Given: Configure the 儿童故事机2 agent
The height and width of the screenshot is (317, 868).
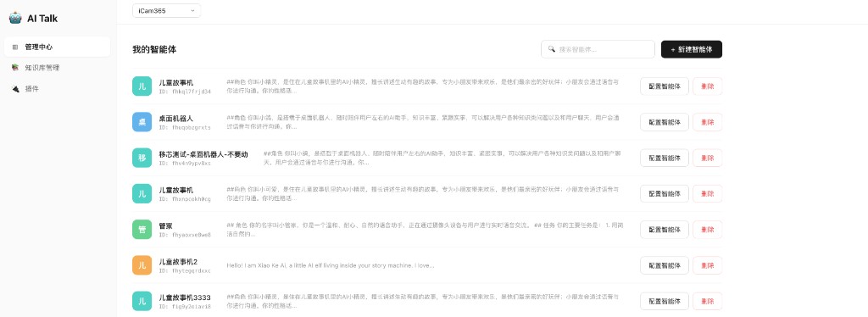Looking at the screenshot, I should coord(665,265).
